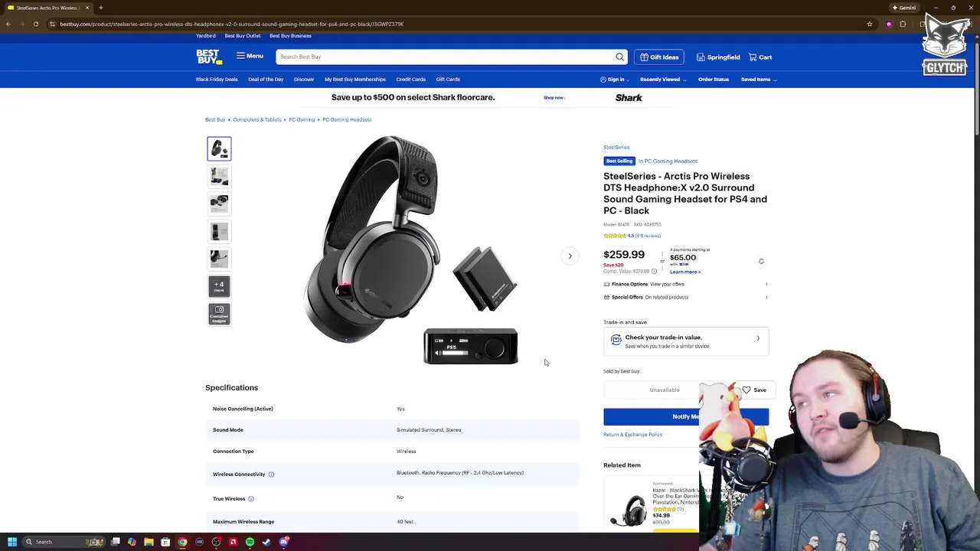
Task: Open Gift Ideas button
Action: point(659,57)
